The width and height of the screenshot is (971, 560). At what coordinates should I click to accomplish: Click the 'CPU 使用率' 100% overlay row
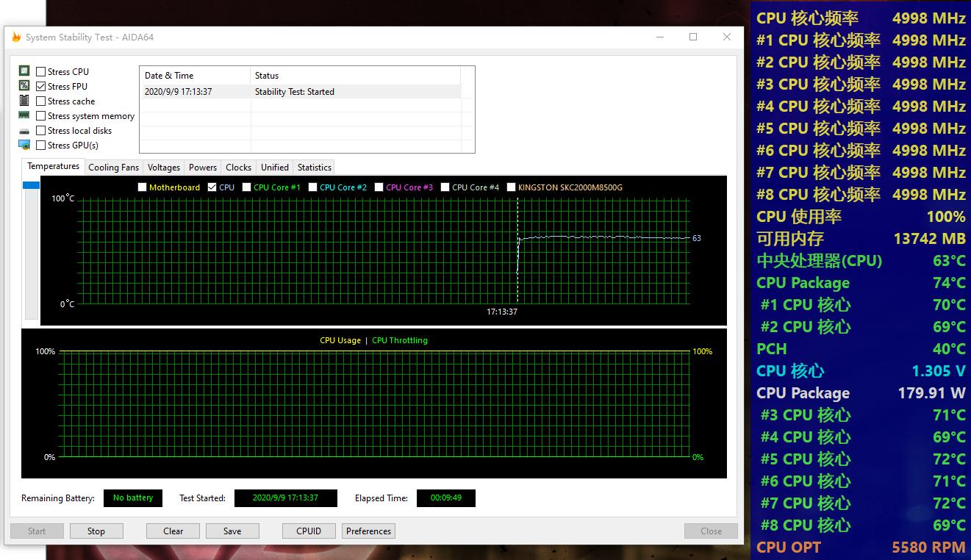861,217
